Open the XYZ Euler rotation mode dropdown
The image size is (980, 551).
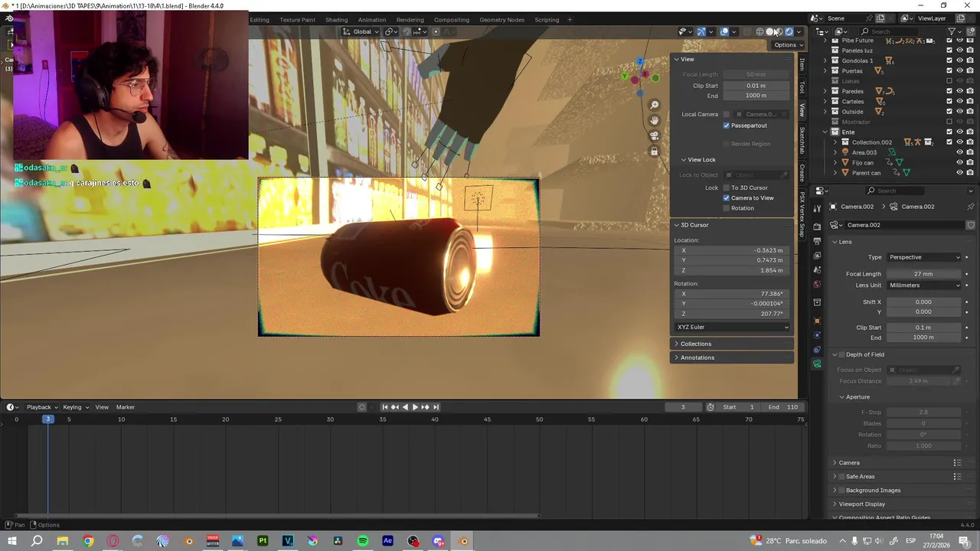coord(732,328)
